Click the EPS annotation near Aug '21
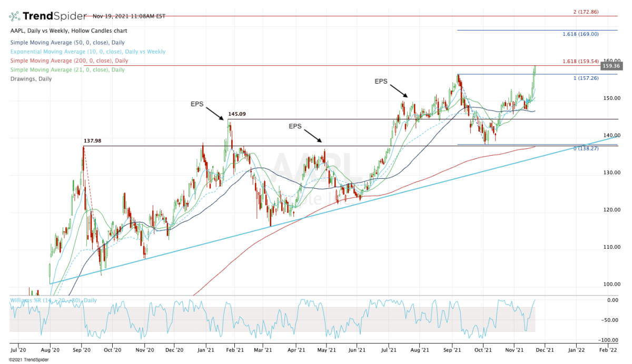This screenshot has height=364, width=632. pyautogui.click(x=381, y=82)
